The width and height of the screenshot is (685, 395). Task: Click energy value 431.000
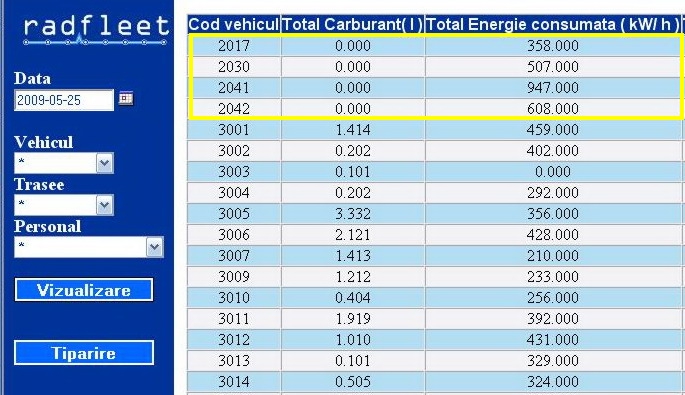pos(553,339)
